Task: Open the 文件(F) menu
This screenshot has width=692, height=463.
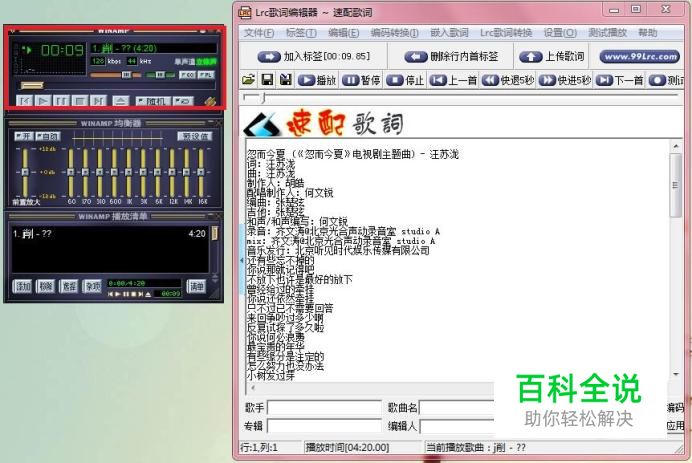Action: [x=259, y=33]
